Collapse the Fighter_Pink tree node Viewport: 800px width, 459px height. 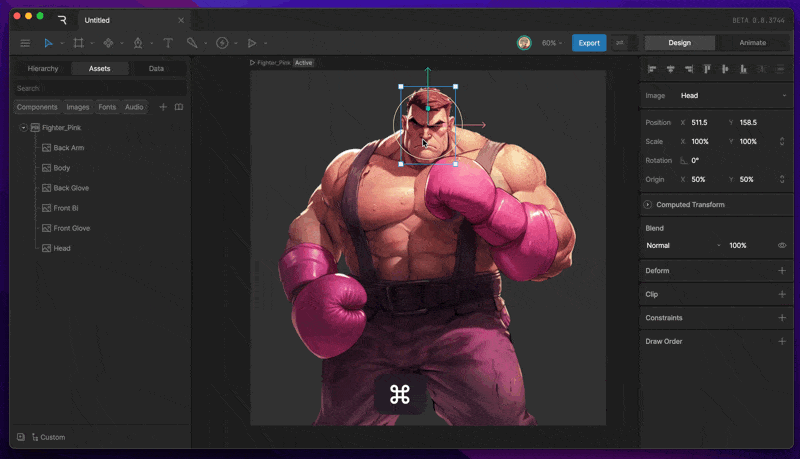tap(23, 128)
